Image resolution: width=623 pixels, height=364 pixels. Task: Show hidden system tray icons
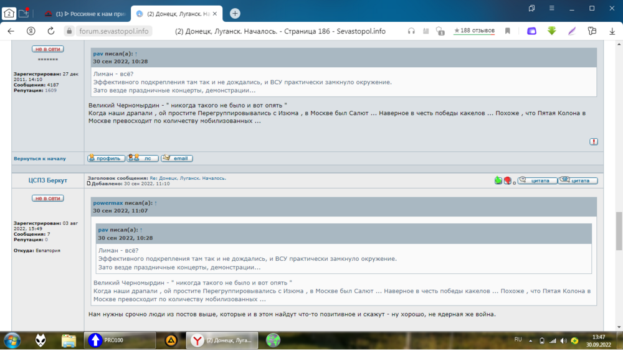[x=530, y=340]
